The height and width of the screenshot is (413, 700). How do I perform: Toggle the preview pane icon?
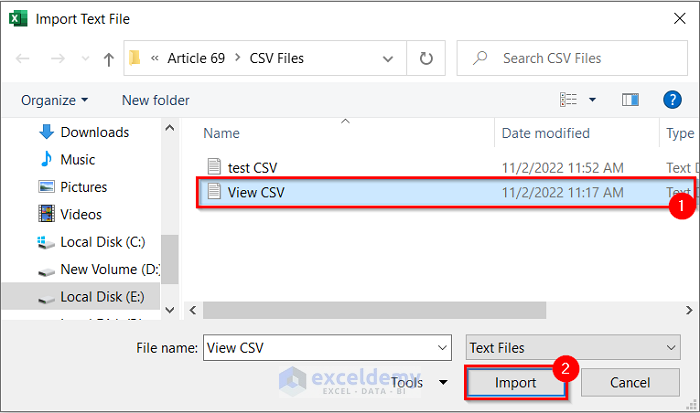(x=630, y=100)
